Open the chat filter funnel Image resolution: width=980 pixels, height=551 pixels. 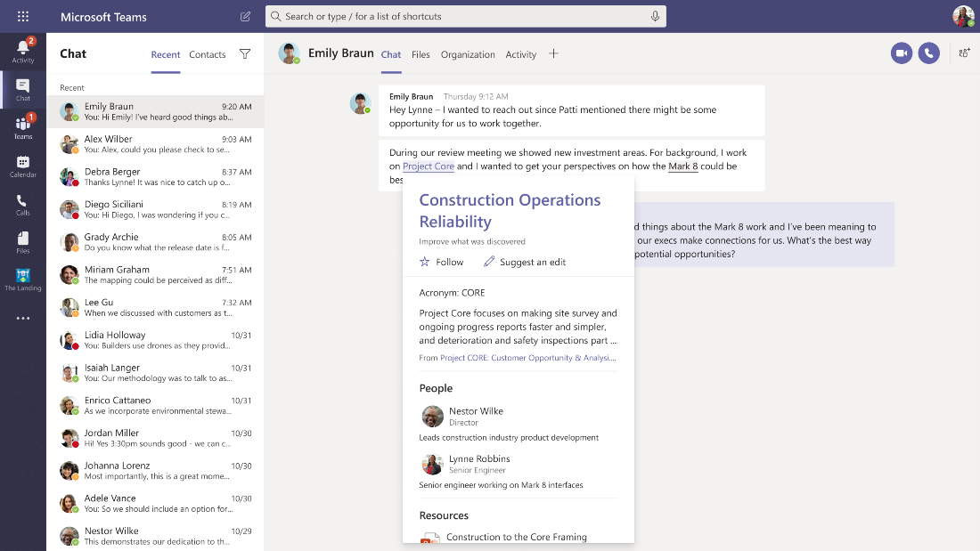(245, 54)
